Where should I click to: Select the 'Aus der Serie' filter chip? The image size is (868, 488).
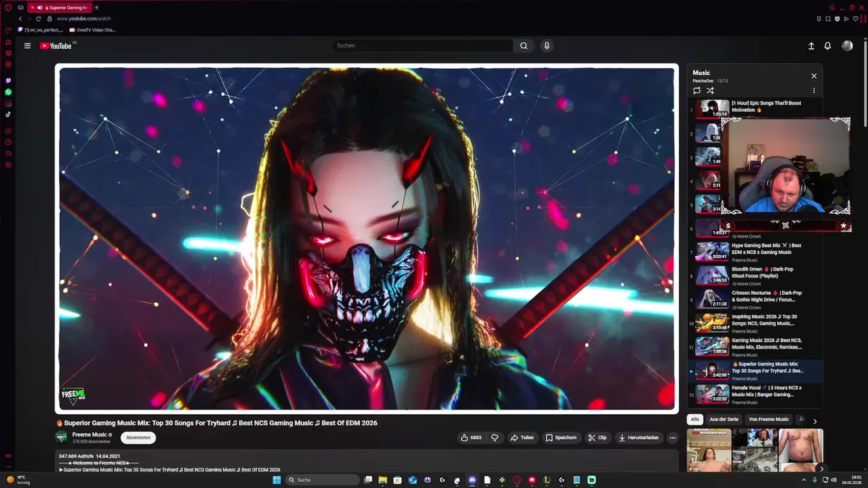click(724, 420)
